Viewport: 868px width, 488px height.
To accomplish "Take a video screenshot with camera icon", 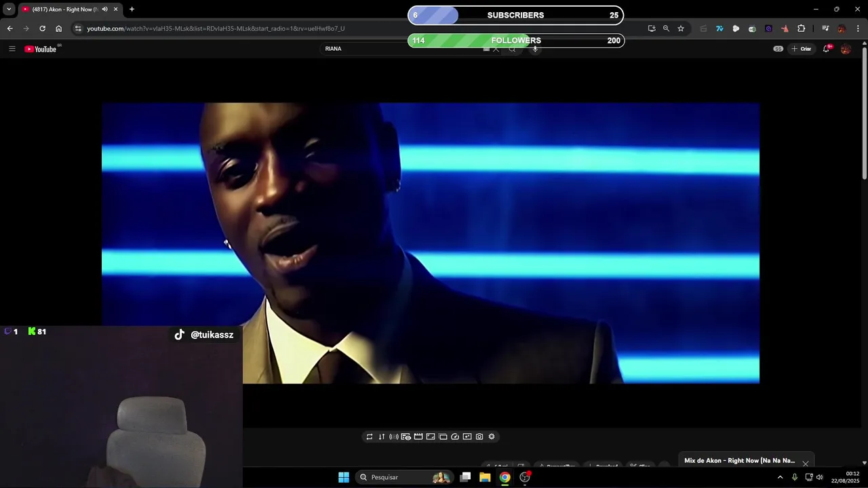I will pos(479,436).
